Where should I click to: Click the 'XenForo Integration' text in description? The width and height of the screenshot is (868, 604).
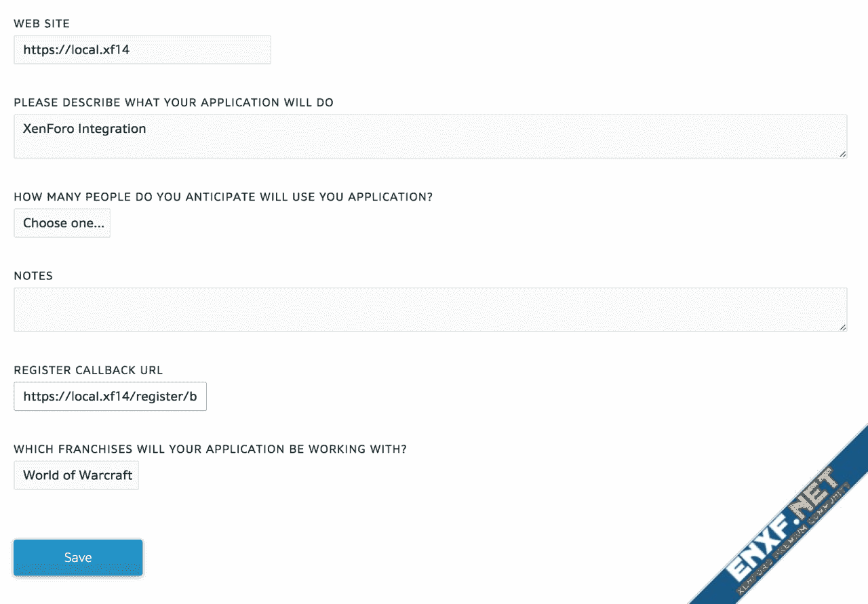(x=84, y=129)
